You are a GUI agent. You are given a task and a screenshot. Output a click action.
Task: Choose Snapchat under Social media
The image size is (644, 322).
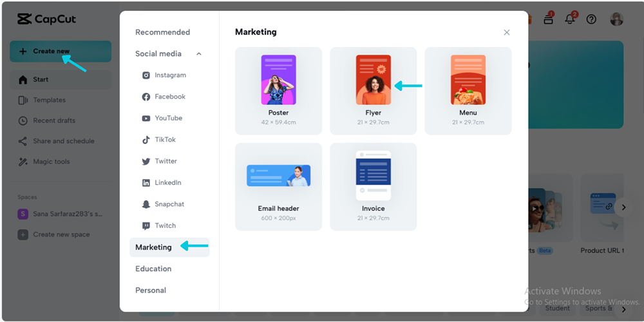[169, 204]
